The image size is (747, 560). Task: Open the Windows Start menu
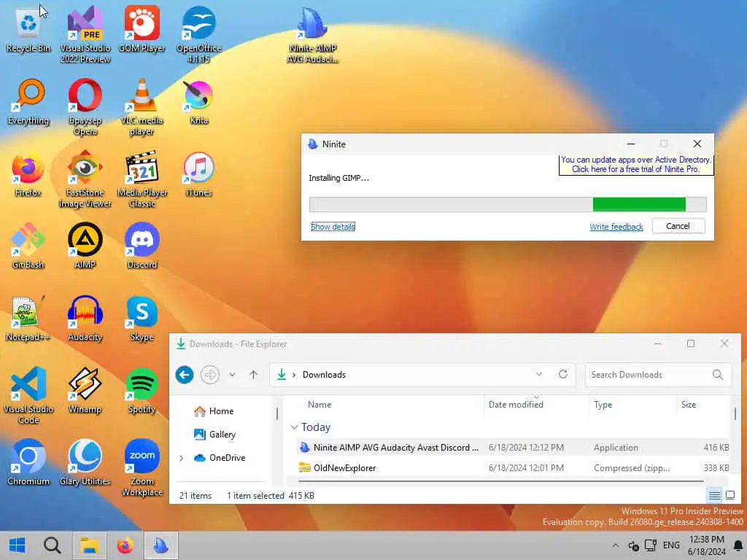[18, 545]
